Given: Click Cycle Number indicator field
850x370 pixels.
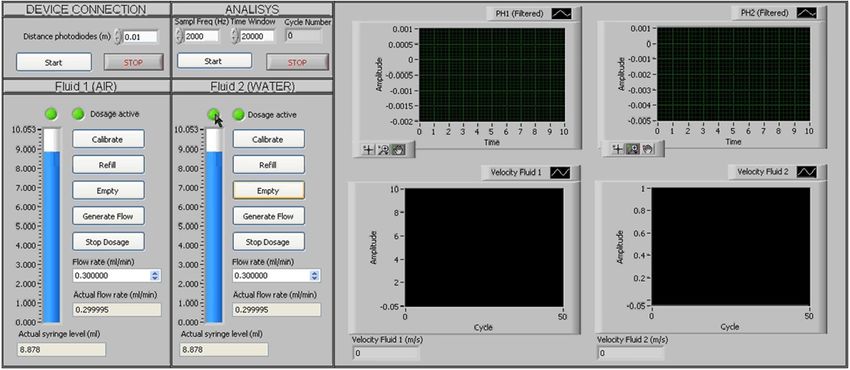Looking at the screenshot, I should pyautogui.click(x=303, y=36).
